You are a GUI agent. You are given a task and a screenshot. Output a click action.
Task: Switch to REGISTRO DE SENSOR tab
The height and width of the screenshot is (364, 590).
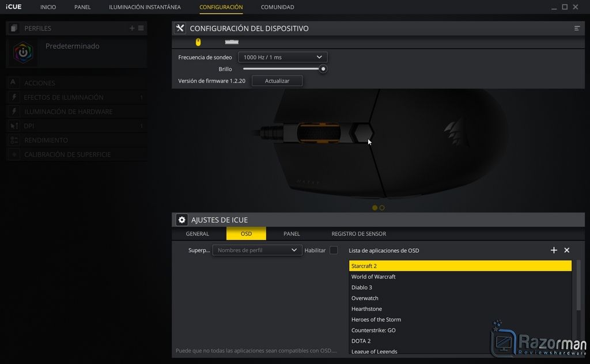[x=358, y=233]
